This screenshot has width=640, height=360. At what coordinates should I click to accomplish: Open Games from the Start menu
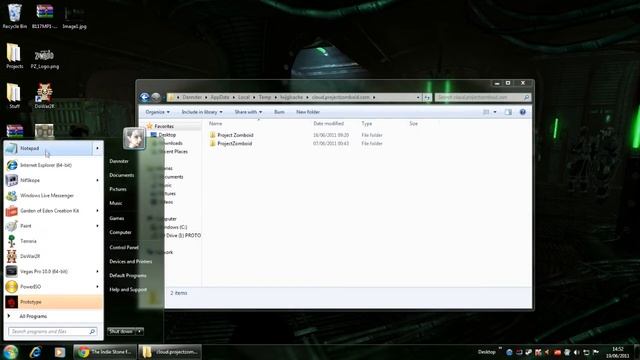pos(117,218)
